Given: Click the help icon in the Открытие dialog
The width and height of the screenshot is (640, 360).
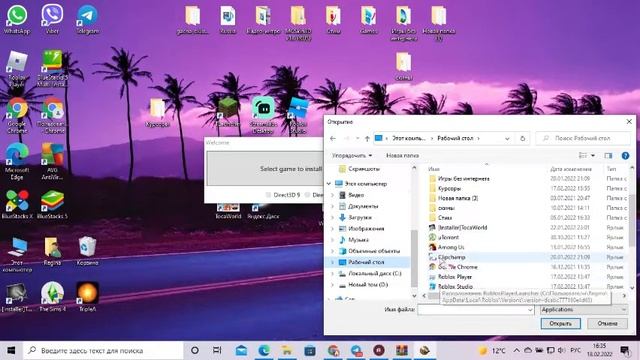Looking at the screenshot, I should [625, 156].
